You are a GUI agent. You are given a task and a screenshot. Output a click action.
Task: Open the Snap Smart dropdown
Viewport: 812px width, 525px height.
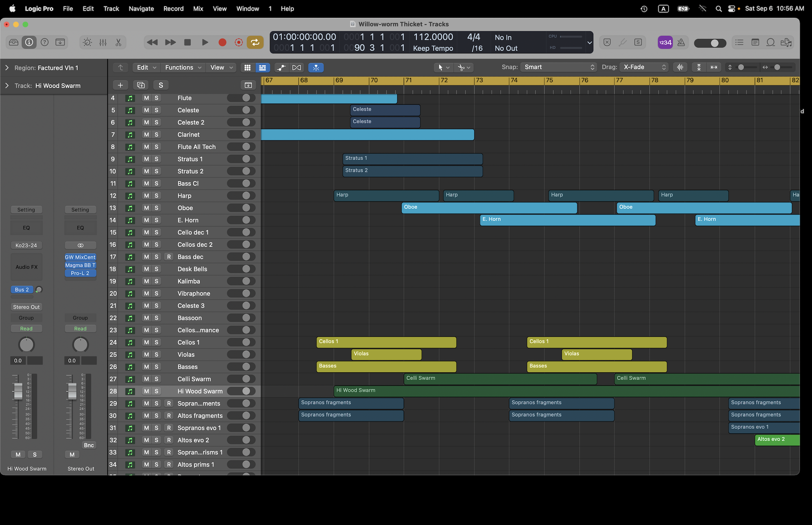coord(558,67)
